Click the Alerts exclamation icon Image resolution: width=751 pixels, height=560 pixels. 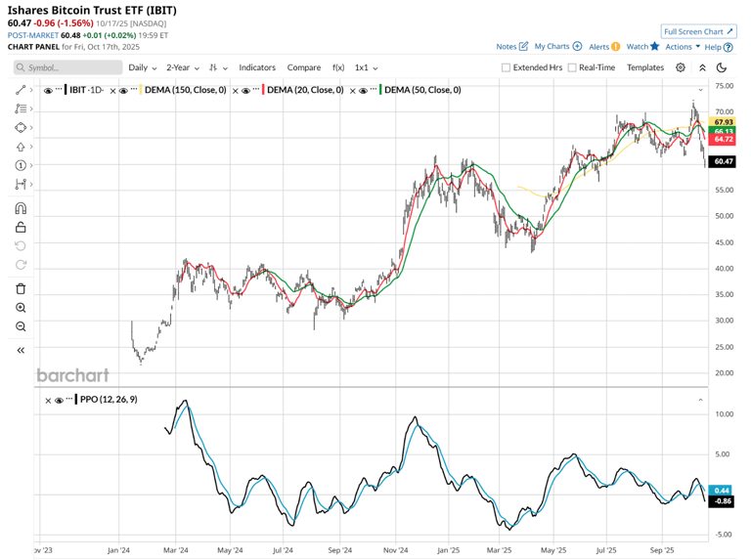click(x=616, y=47)
